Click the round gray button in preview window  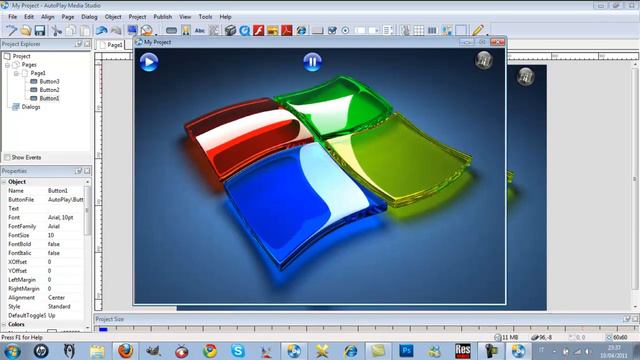pyautogui.click(x=484, y=61)
